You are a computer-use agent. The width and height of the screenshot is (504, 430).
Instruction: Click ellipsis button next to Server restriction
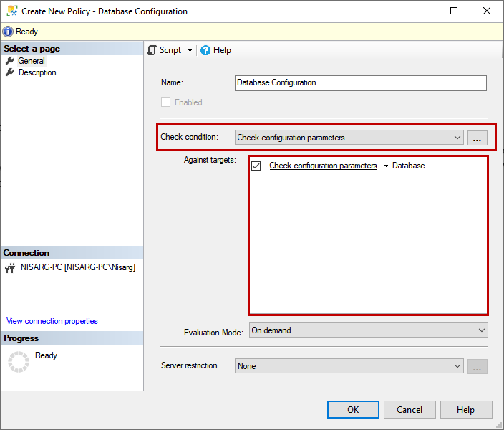[x=478, y=367]
